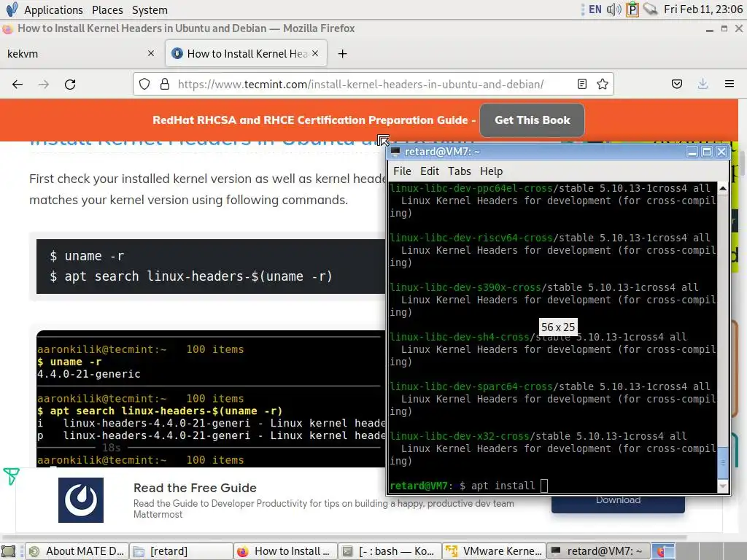Click the EN keyboard layout indicator
This screenshot has height=560, width=747.
click(x=595, y=9)
